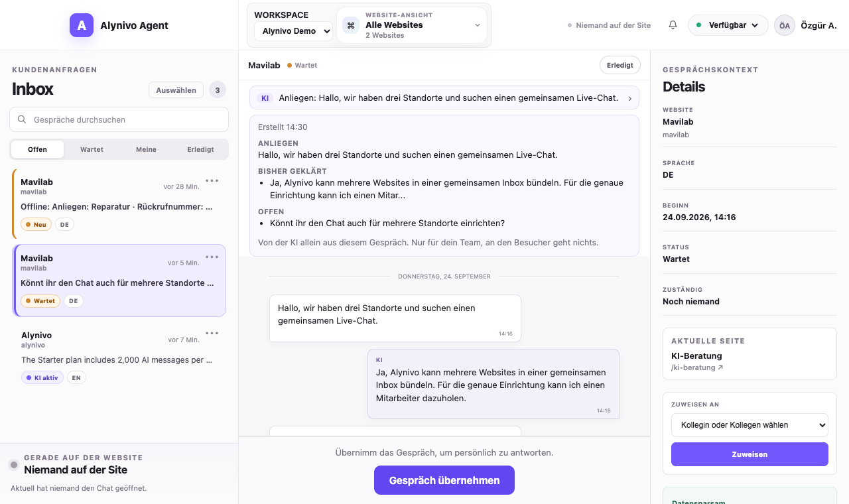
Task: Click the Neu status badge
Action: point(36,224)
